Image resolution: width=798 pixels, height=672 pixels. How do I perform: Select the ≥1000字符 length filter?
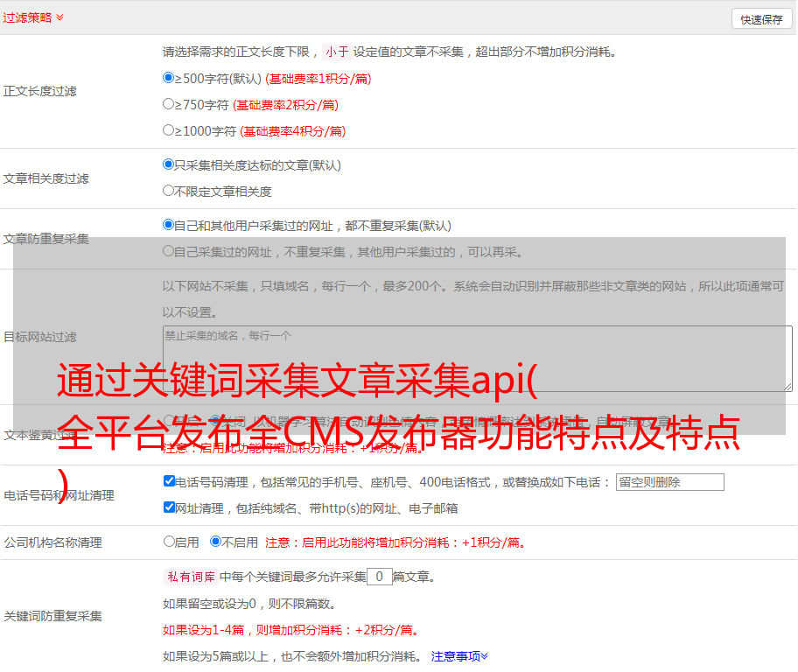point(169,130)
